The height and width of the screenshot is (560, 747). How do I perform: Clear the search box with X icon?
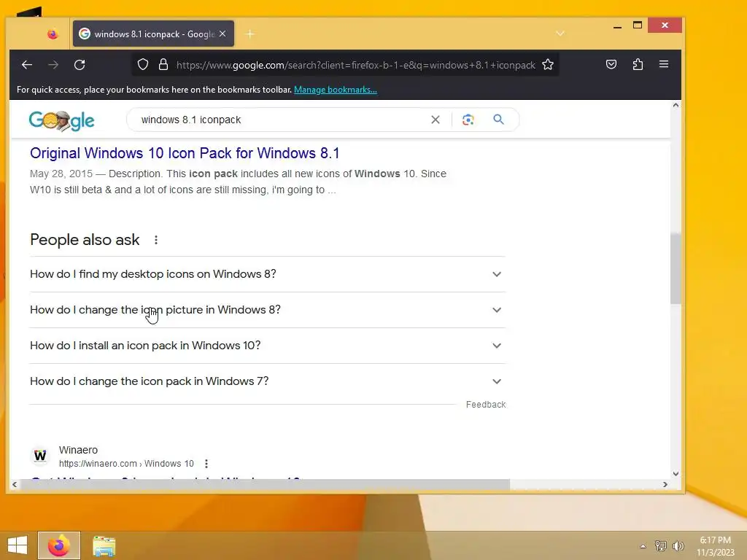click(436, 120)
